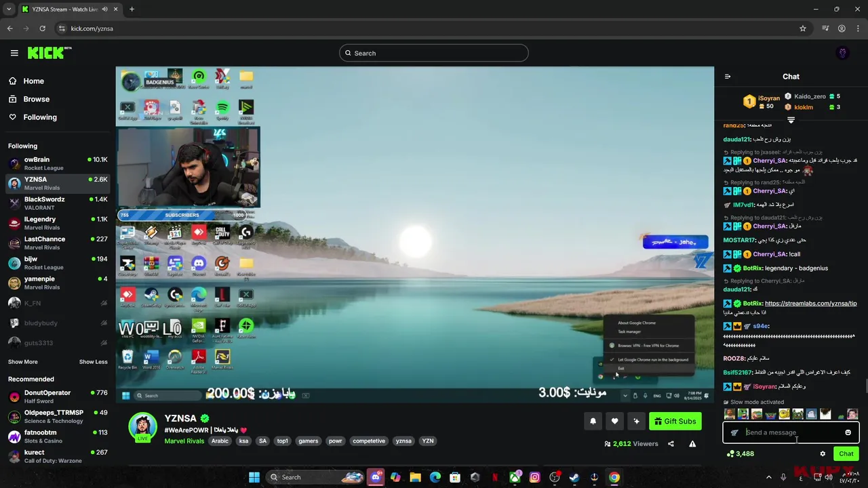Viewport: 868px width, 488px height.
Task: Open chat settings gear icon
Action: [823, 453]
